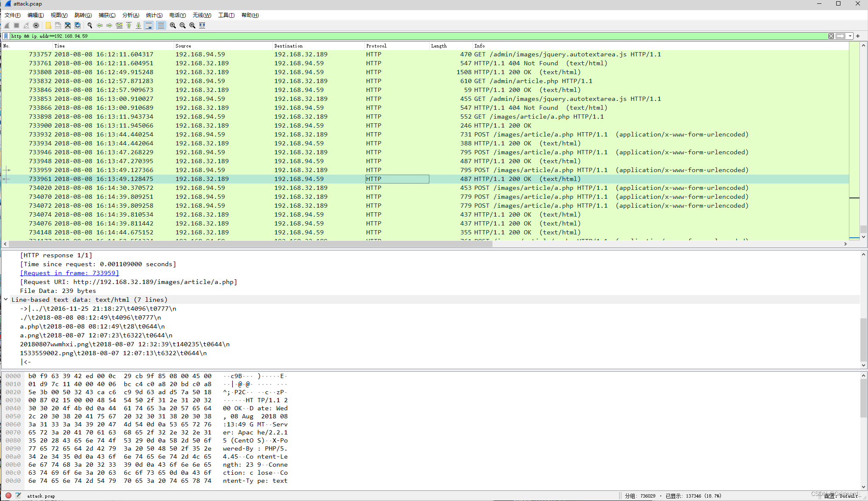Image resolution: width=868 pixels, height=501 pixels.
Task: Reload the capture file icon
Action: tap(78, 25)
